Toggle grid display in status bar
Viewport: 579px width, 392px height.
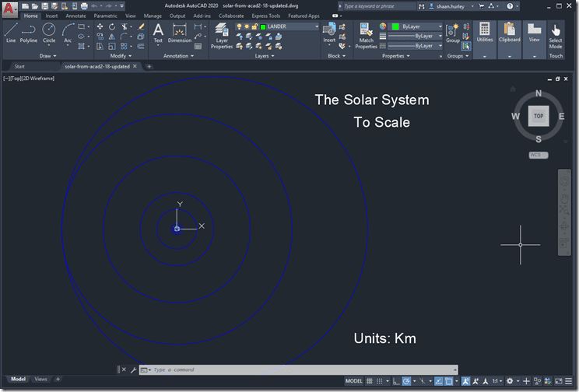click(370, 381)
